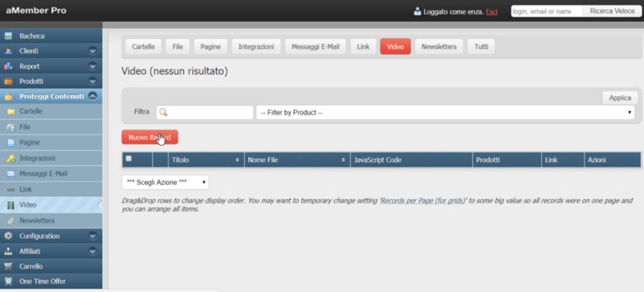The image size is (644, 292).
Task: Click the Bacheca dashboard icon in sidebar
Action: click(x=8, y=36)
